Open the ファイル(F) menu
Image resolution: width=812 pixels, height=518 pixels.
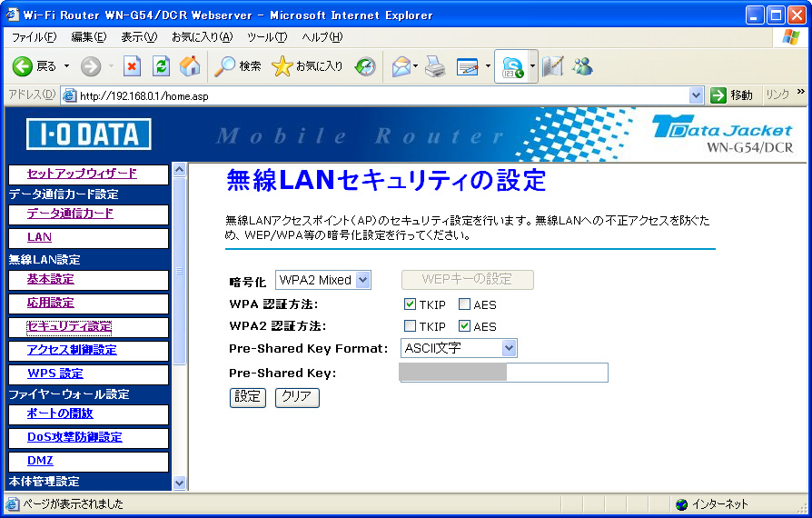tap(34, 37)
